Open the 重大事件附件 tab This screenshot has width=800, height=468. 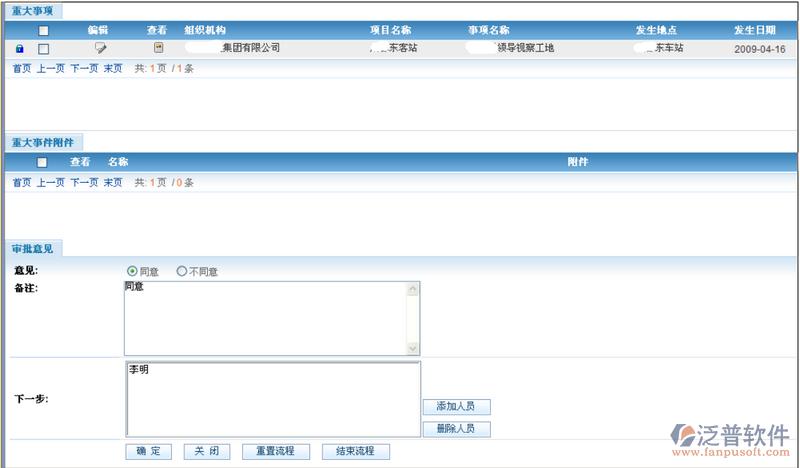click(x=42, y=143)
